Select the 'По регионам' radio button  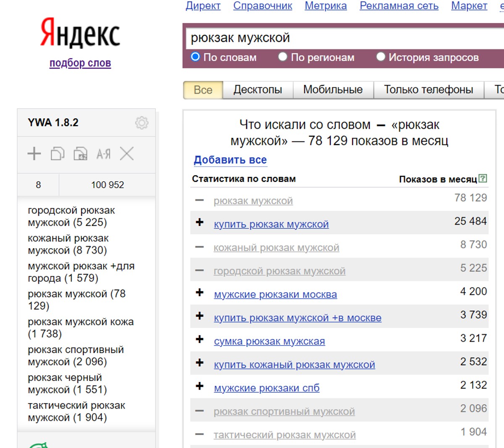click(x=283, y=57)
